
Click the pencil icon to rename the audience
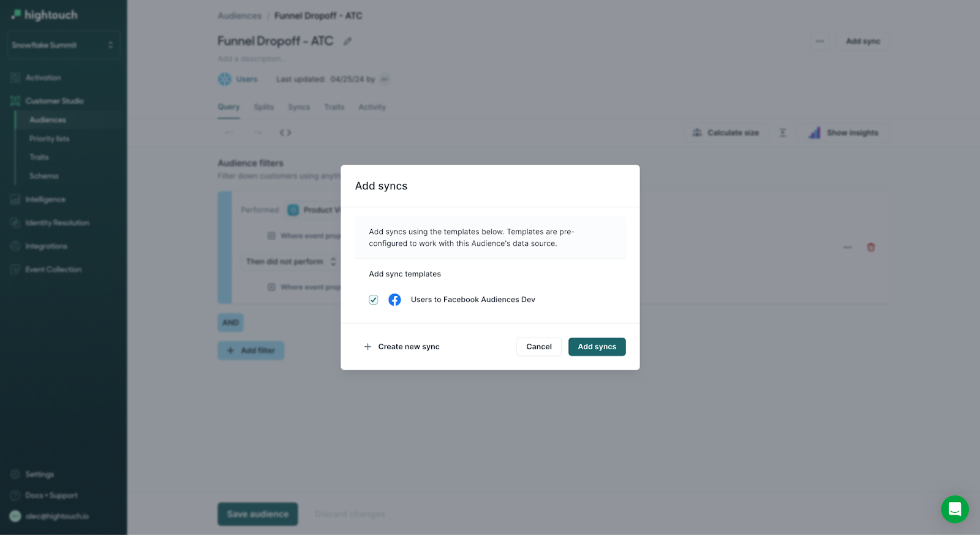(347, 41)
